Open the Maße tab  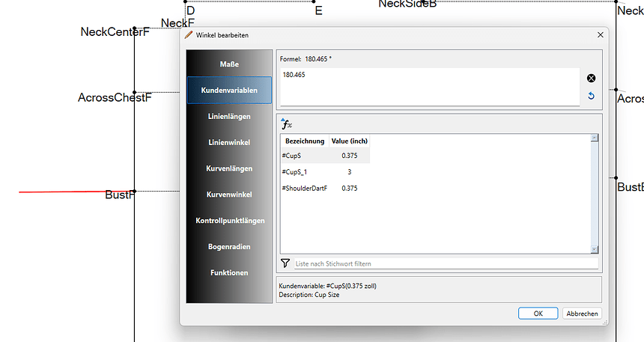[229, 64]
